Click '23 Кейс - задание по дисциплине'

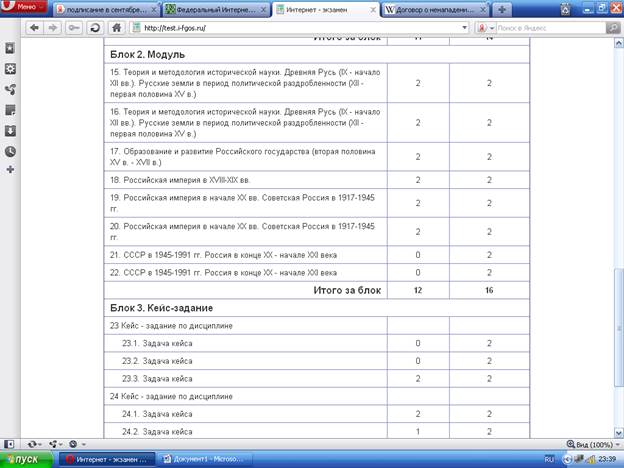click(x=171, y=326)
